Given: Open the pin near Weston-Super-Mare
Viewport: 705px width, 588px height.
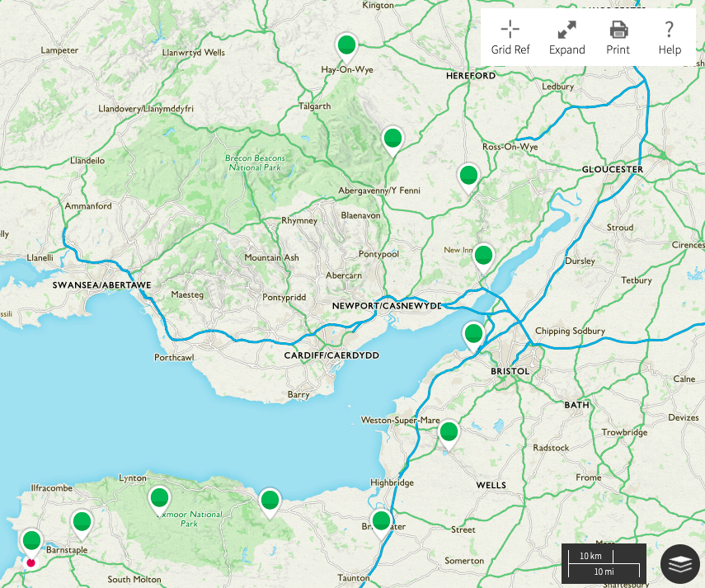Looking at the screenshot, I should tap(449, 432).
